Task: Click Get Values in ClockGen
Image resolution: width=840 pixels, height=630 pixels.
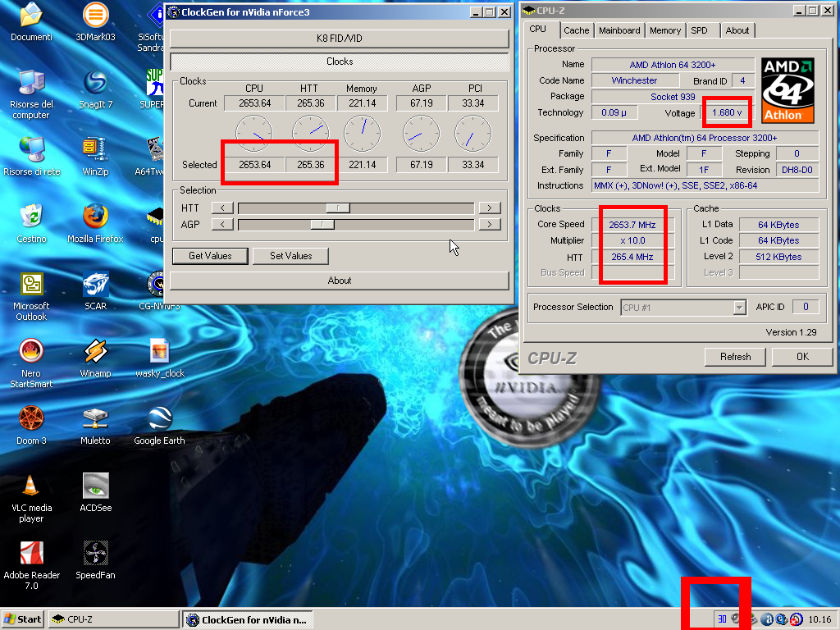Action: [x=210, y=256]
